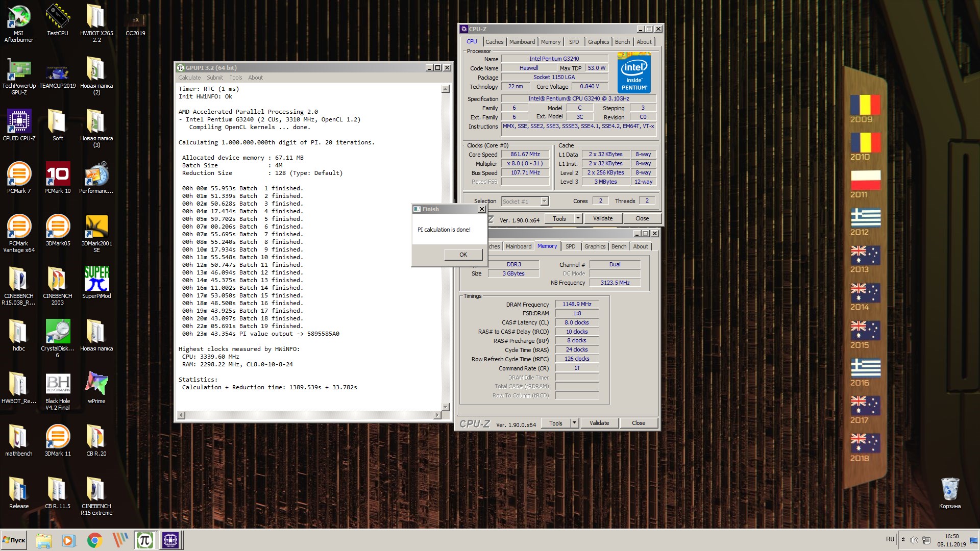
Task: Open MSI Afterburner desktop icon
Action: (19, 23)
